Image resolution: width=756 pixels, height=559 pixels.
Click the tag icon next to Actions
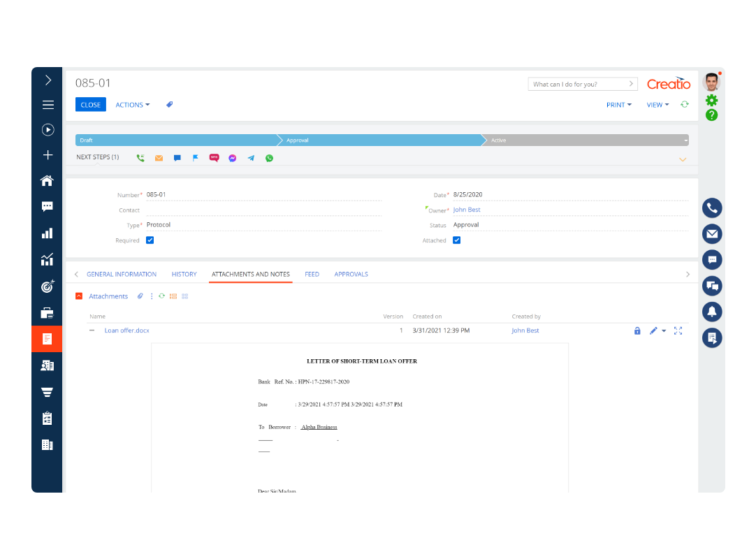pyautogui.click(x=169, y=105)
